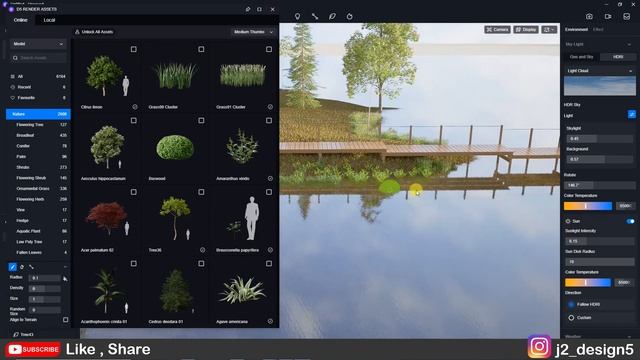This screenshot has width=640, height=360.
Task: Open the Model type dropdown
Action: tap(38, 44)
